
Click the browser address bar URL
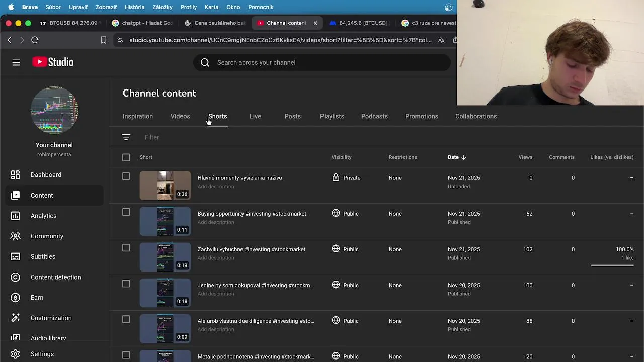click(280, 40)
